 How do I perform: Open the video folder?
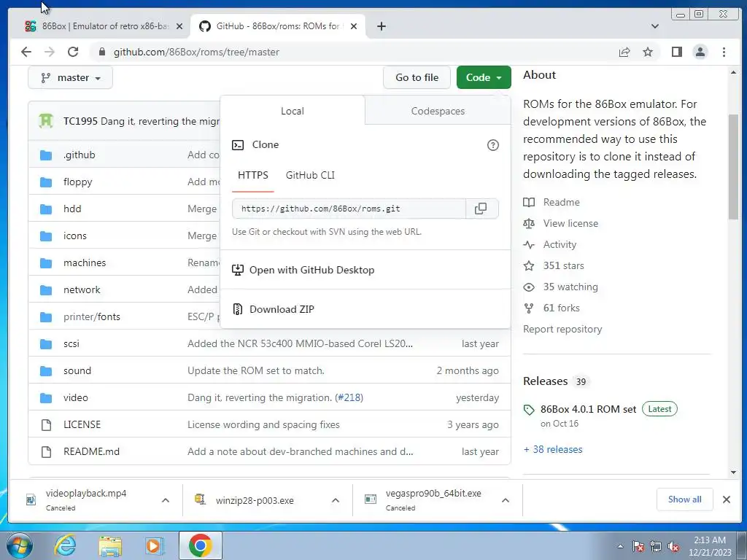(x=75, y=397)
